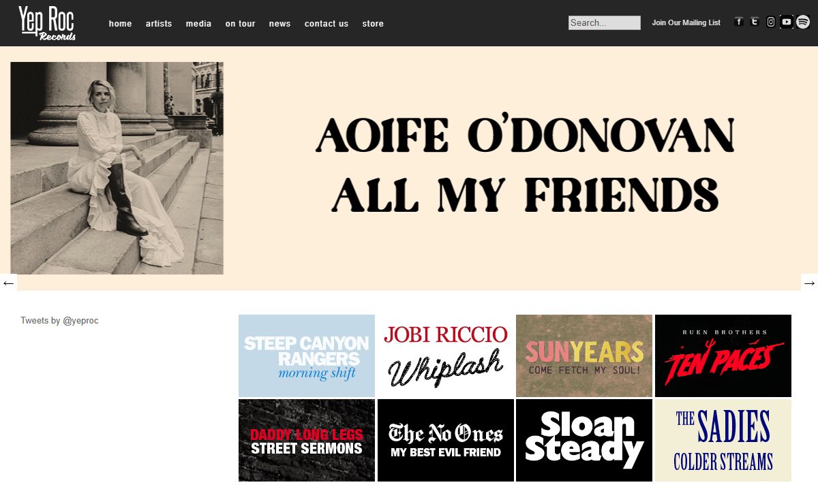Go to the home menu item

click(121, 24)
